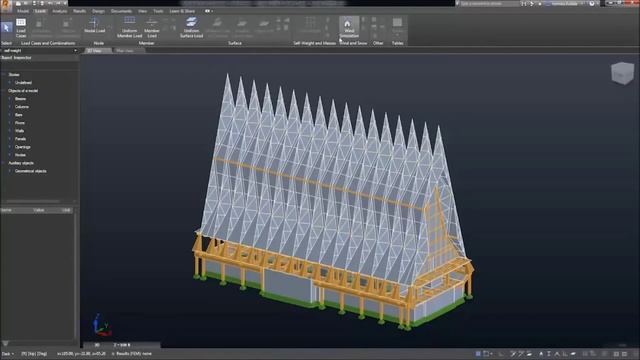Select Auxiliary objects in the tree
The height and width of the screenshot is (360, 640).
tap(21, 163)
